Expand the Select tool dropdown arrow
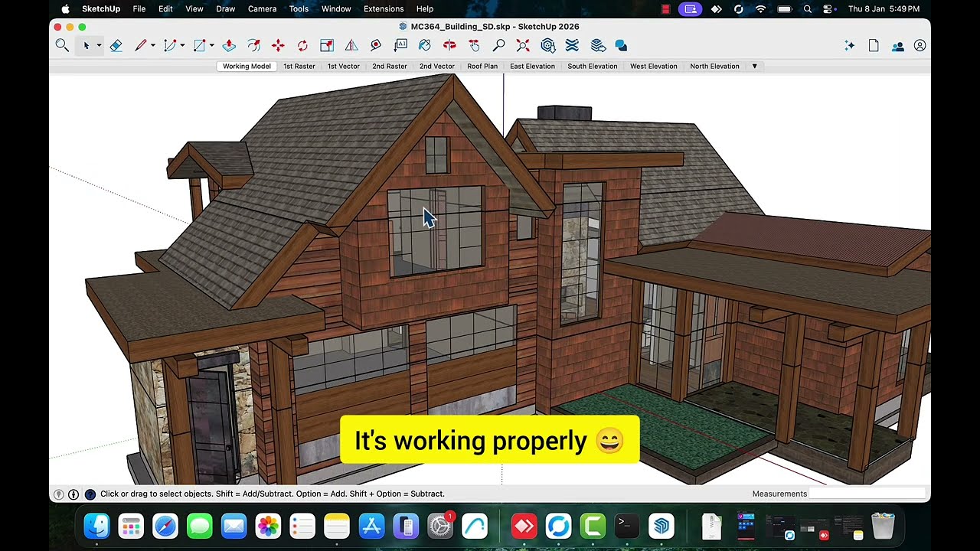Image resolution: width=980 pixels, height=551 pixels. click(99, 46)
